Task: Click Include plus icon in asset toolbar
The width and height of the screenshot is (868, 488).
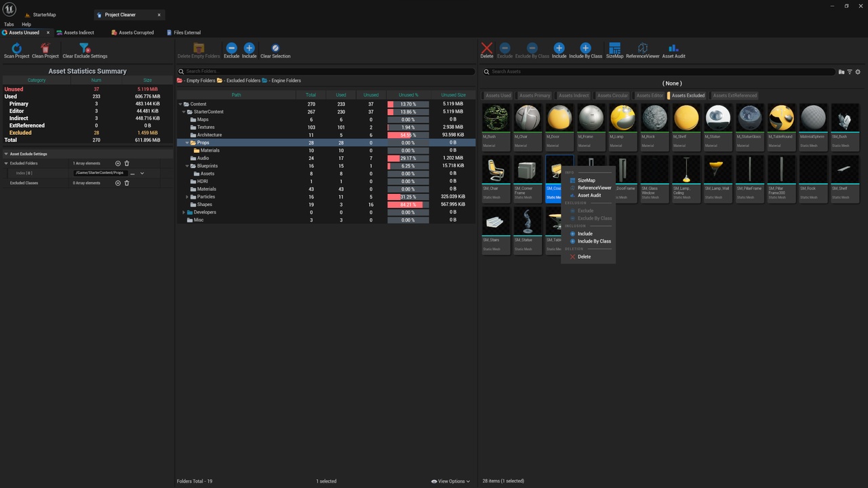Action: click(x=559, y=48)
